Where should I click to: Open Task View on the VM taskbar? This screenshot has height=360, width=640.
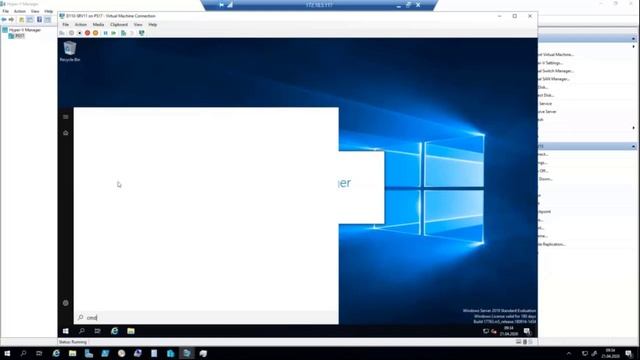98,331
